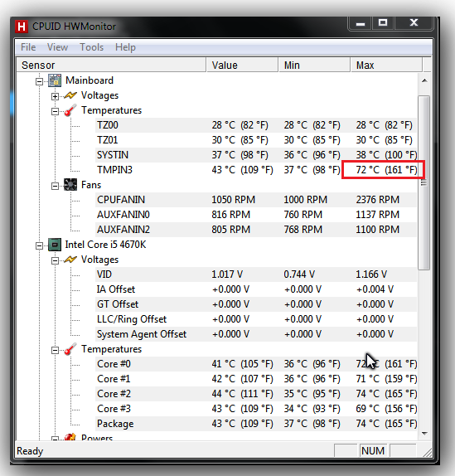Select the GT Offset row
Image resolution: width=455 pixels, height=476 pixels.
coord(256,304)
